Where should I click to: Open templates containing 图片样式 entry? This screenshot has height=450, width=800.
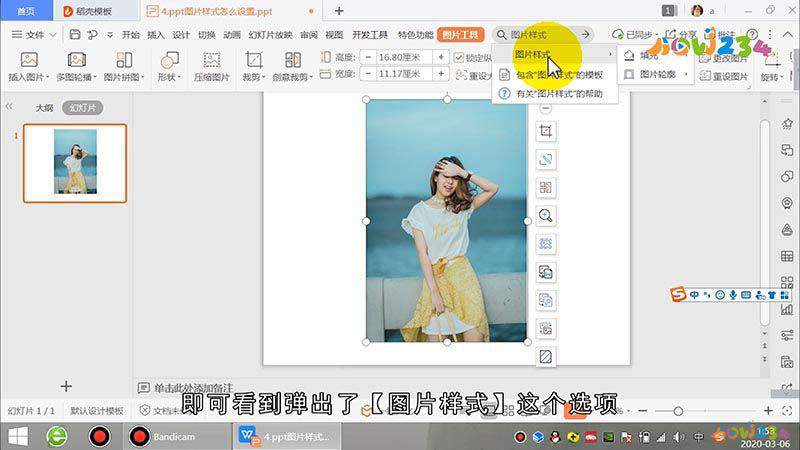[555, 75]
